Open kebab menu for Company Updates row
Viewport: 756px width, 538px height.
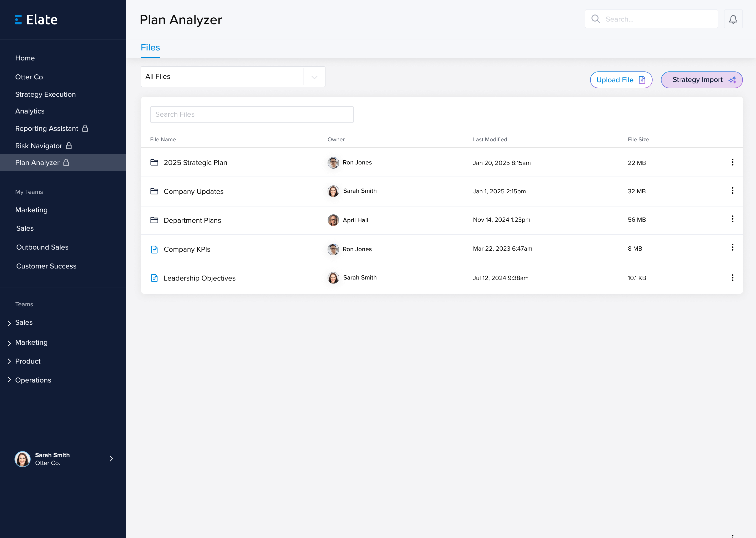click(732, 190)
